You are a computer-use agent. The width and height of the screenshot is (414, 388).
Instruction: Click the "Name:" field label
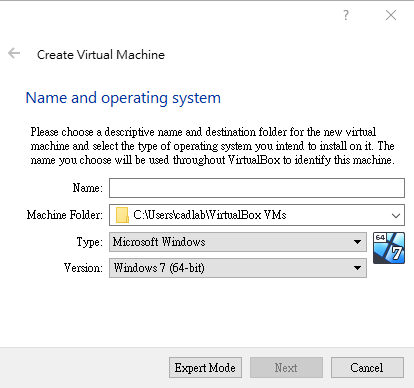(88, 188)
